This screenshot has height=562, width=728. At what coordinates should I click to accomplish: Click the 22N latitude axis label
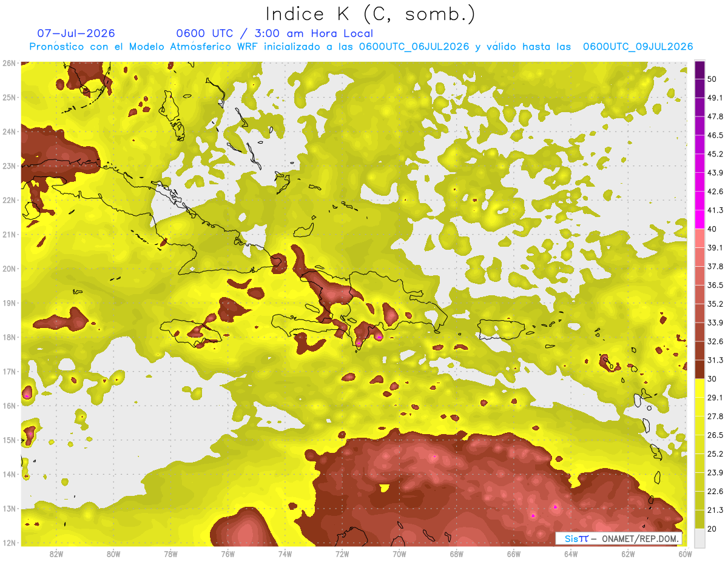click(9, 200)
